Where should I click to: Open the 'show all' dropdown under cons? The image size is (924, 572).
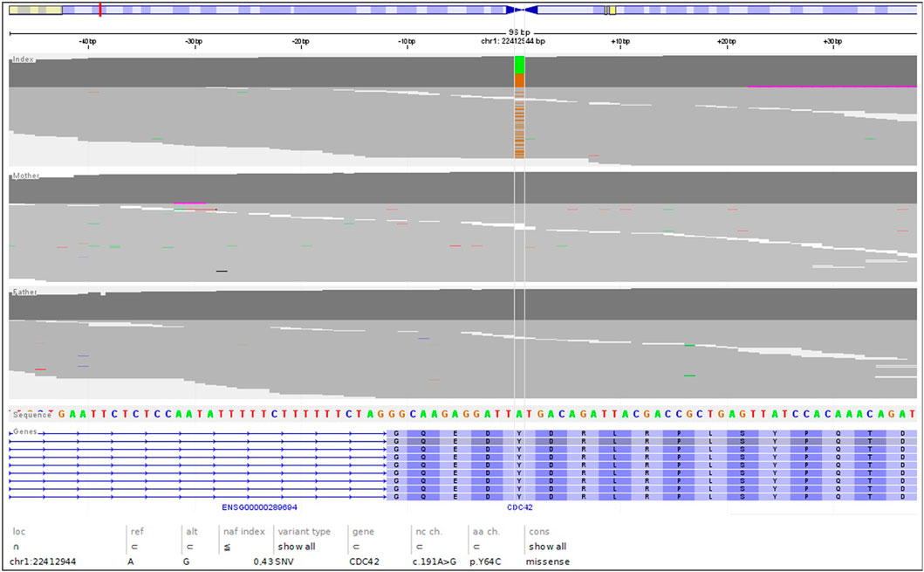coord(547,547)
